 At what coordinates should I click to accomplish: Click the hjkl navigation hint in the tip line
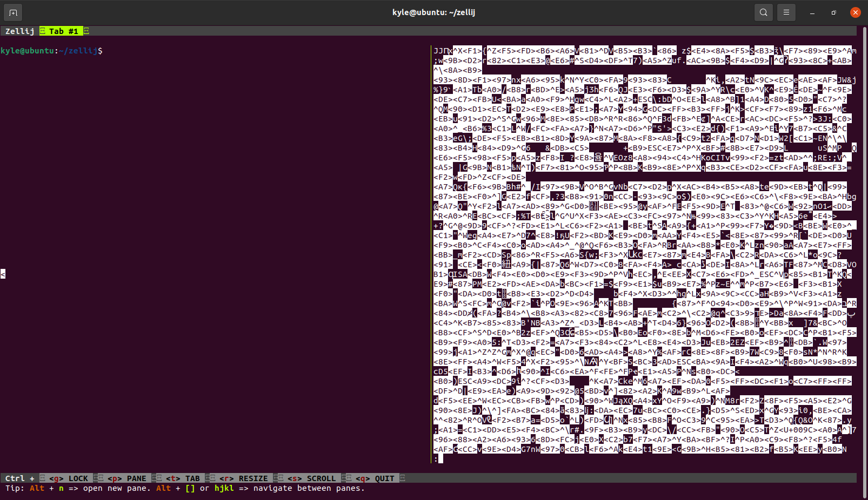224,488
